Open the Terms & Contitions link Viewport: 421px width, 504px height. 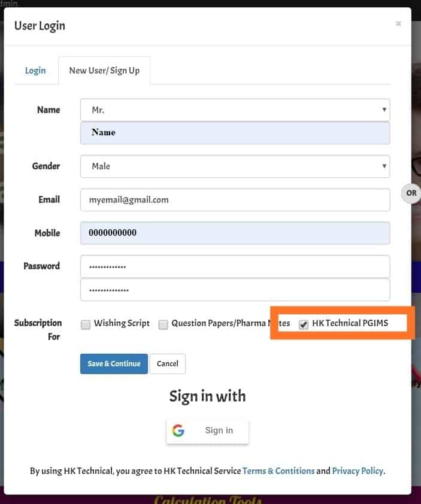pyautogui.click(x=278, y=471)
